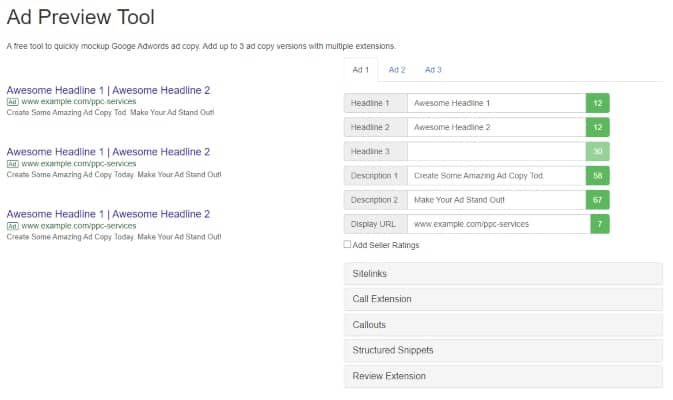Switch to the Ad 3 tab
673x400 pixels.
(x=433, y=70)
